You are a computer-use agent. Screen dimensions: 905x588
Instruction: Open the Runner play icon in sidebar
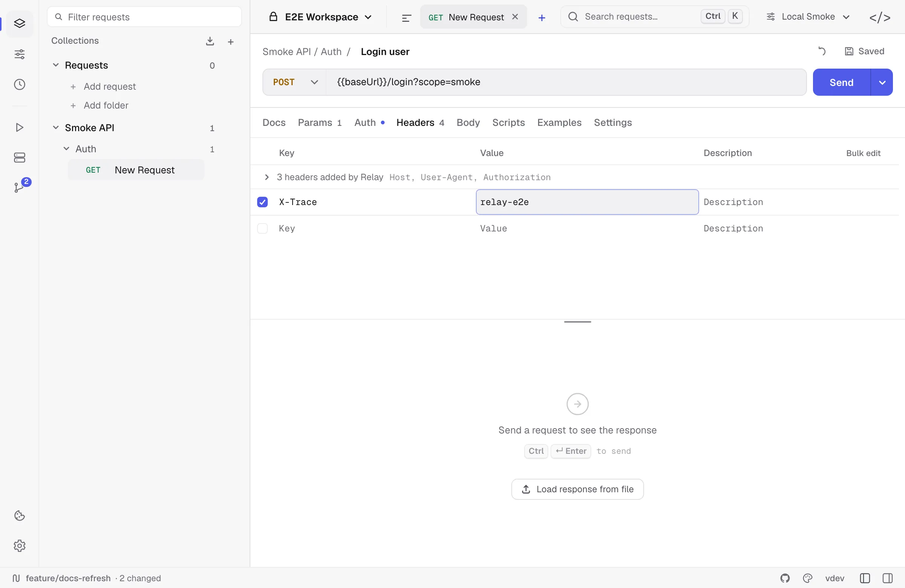coord(19,127)
